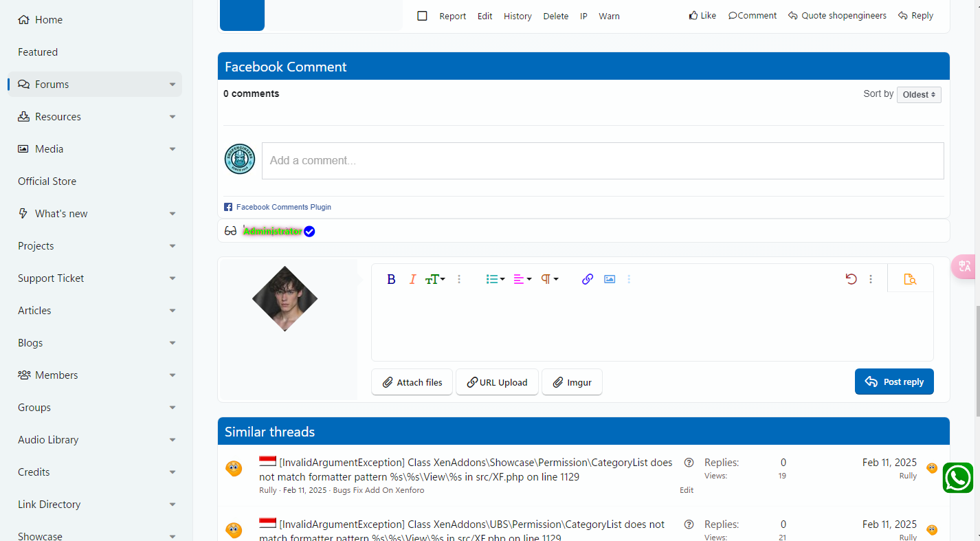Insert an image in the editor
The width and height of the screenshot is (980, 541).
pos(610,279)
